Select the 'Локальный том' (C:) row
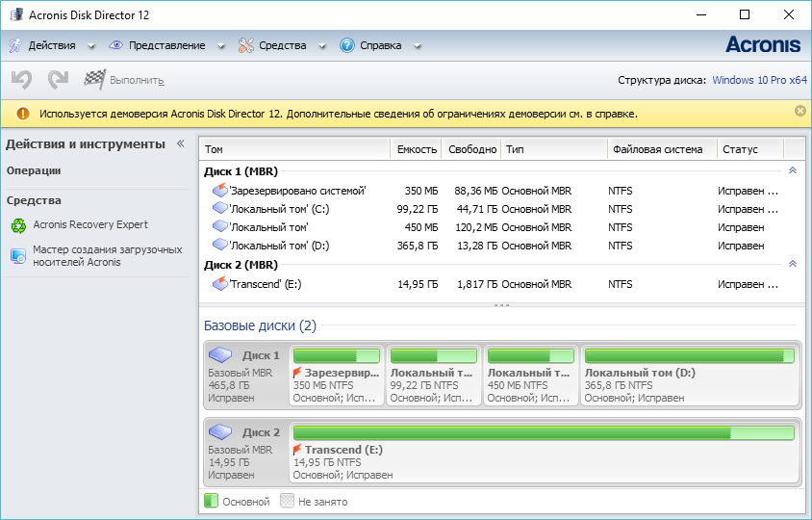This screenshot has width=812, height=520. tap(492, 209)
